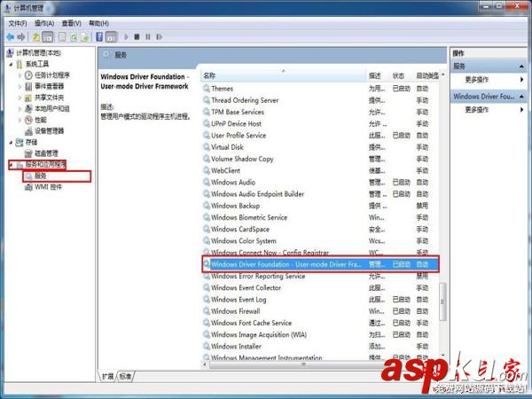
Task: Open 设备管理器 in the tree
Action: point(49,131)
